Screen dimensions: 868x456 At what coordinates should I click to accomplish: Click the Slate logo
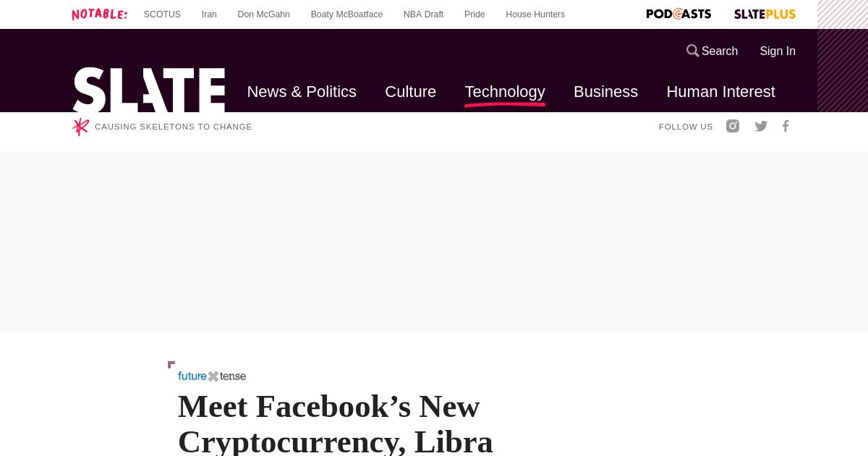149,90
